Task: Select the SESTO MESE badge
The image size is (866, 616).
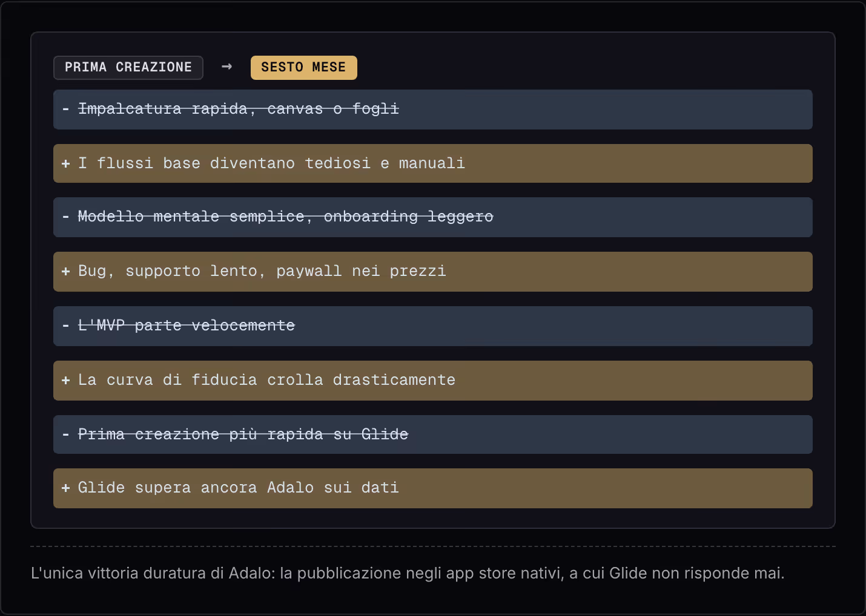Action: point(304,67)
